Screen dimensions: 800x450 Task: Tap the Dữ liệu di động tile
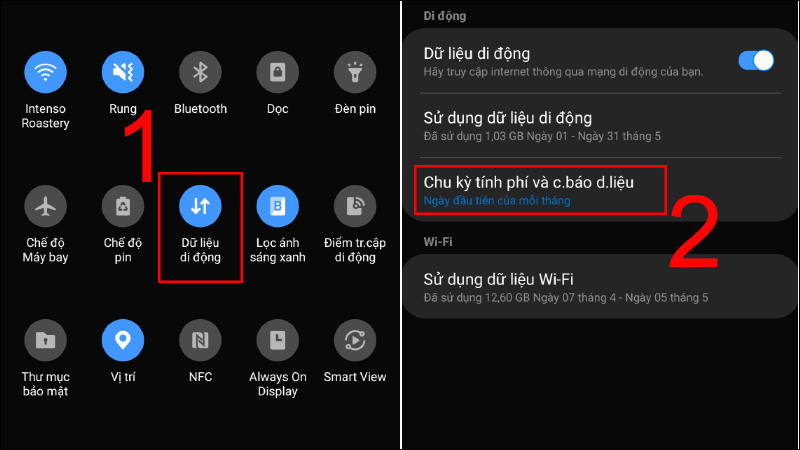coord(200,206)
